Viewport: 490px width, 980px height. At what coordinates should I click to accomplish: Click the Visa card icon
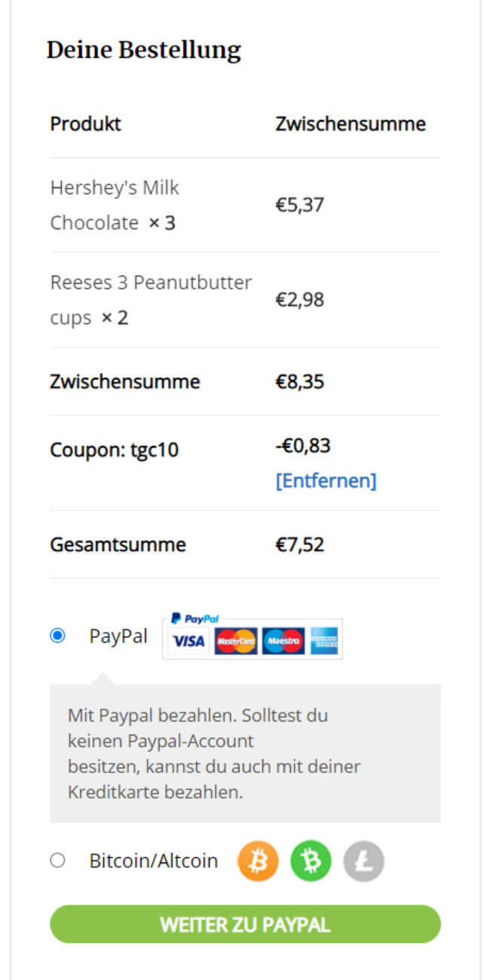click(x=188, y=641)
